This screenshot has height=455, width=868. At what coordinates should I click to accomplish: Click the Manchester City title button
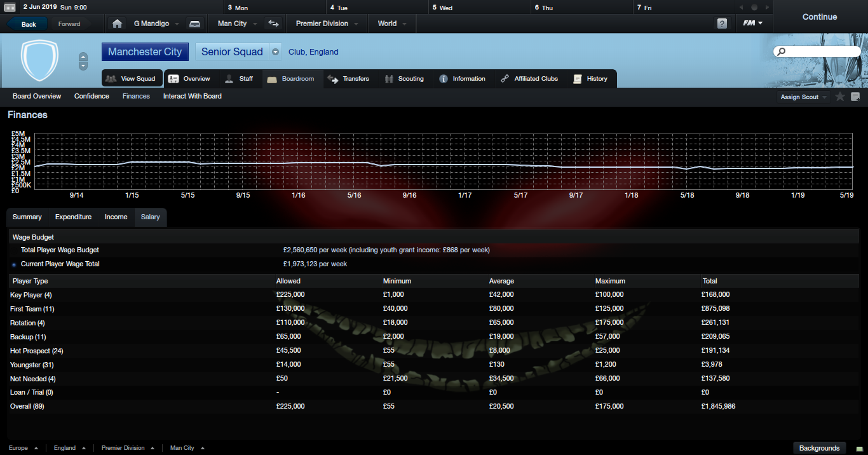[x=145, y=52]
